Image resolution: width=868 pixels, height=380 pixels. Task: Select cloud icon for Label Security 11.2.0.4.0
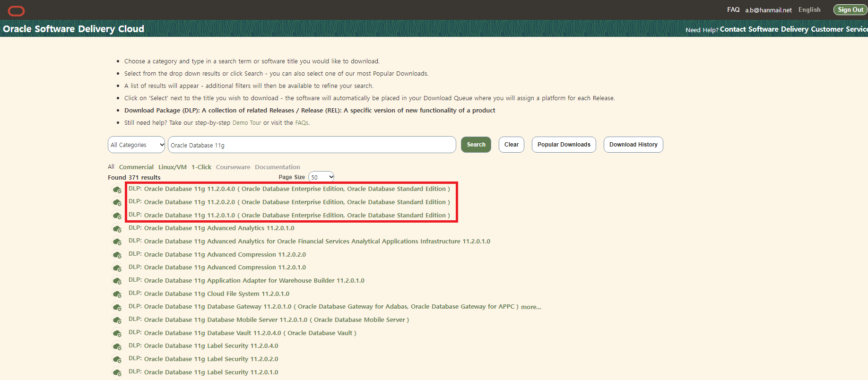point(117,346)
